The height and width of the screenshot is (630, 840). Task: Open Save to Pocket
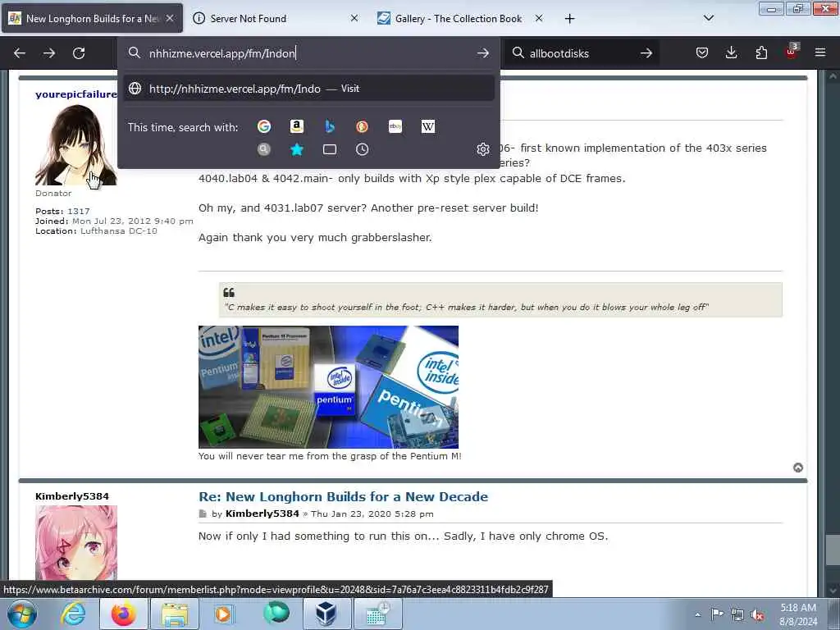(702, 52)
